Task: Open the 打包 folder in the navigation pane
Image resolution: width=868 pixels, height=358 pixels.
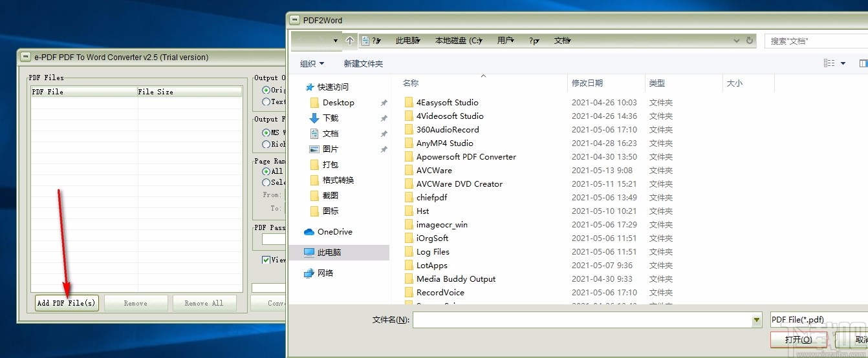Action: pos(331,164)
